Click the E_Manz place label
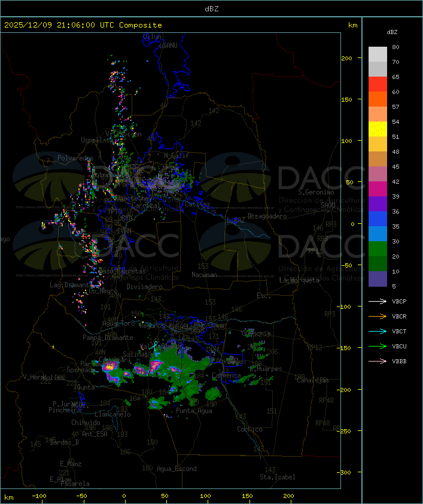The width and height of the screenshot is (423, 504). click(71, 464)
